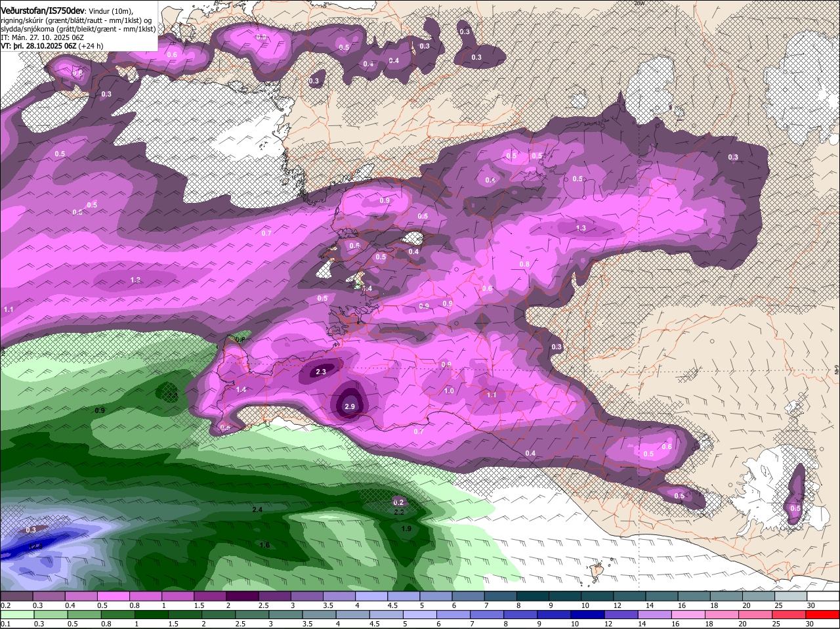Click the white swatch ending the snow legend
The width and height of the screenshot is (840, 629).
click(x=823, y=596)
